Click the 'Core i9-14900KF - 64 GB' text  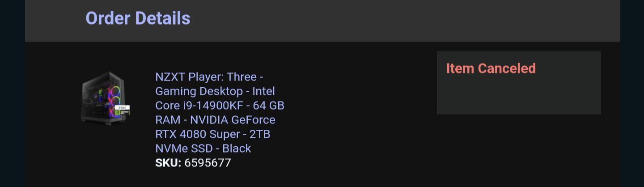point(220,106)
